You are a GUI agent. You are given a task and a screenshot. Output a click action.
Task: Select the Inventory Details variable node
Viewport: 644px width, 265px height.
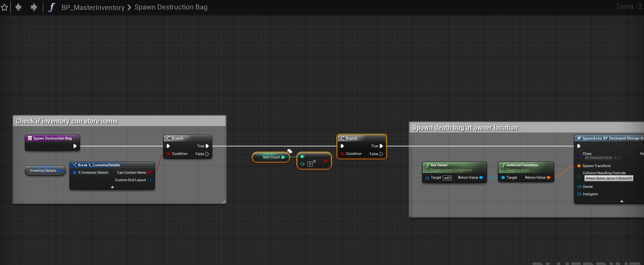43,171
